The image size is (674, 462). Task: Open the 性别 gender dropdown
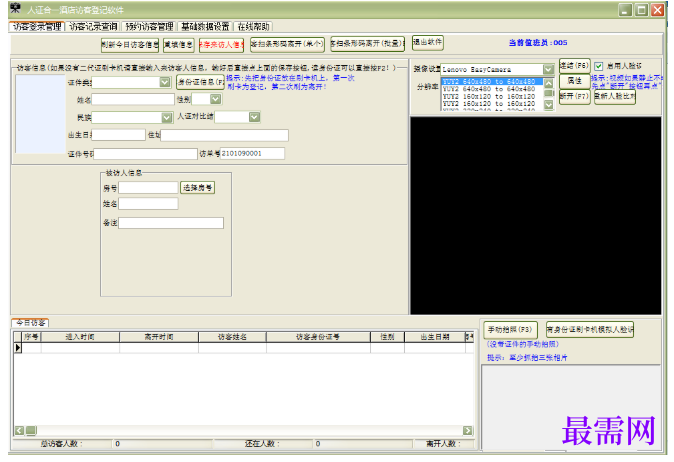coord(216,99)
